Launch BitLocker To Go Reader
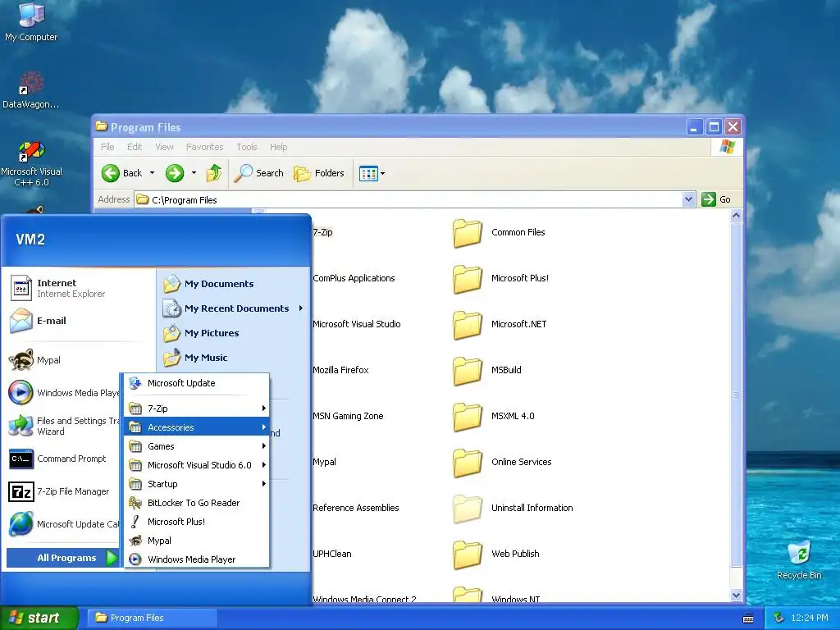 click(197, 503)
